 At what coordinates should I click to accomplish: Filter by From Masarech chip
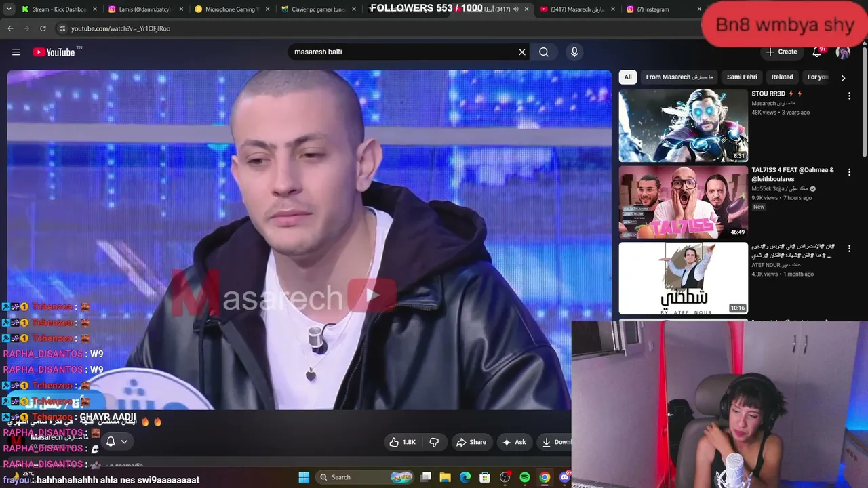pyautogui.click(x=679, y=77)
